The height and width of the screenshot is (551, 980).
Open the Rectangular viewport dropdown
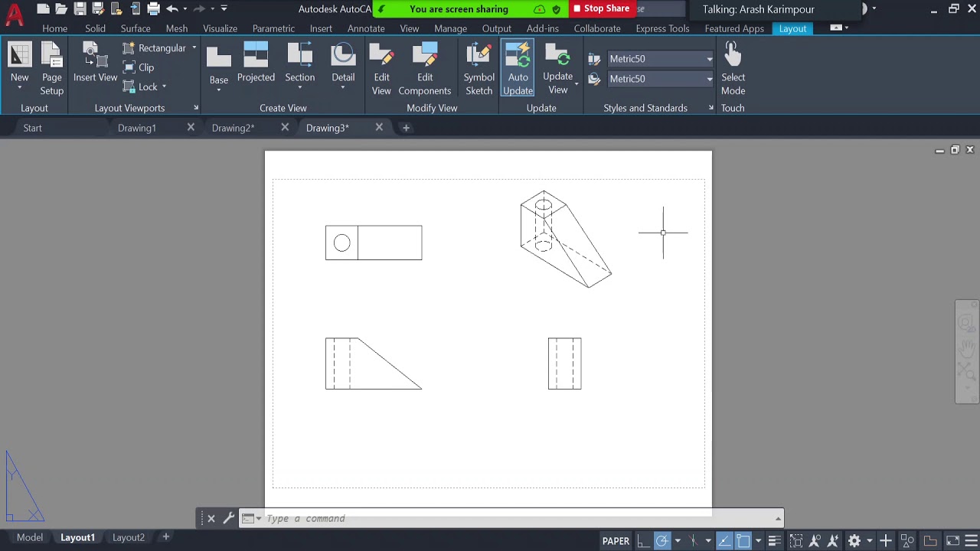tap(194, 47)
